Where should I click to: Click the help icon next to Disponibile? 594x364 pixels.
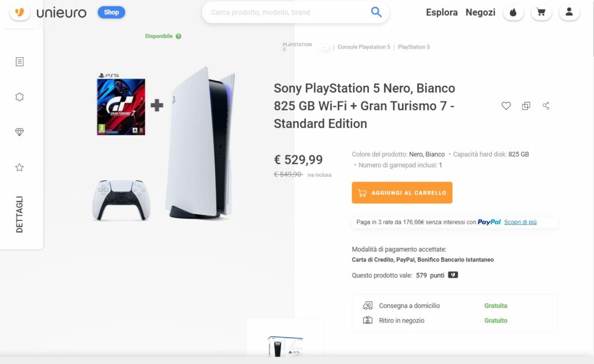click(x=179, y=37)
